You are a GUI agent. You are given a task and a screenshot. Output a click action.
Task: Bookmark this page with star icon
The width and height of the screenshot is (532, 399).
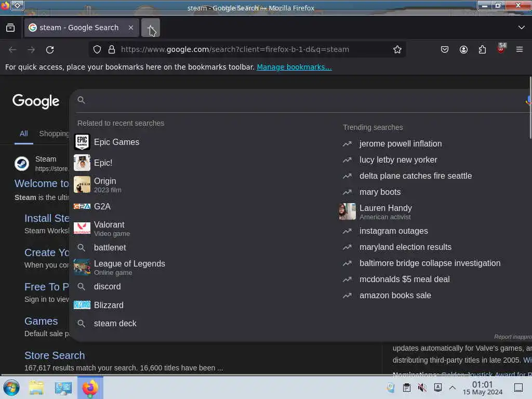click(397, 49)
